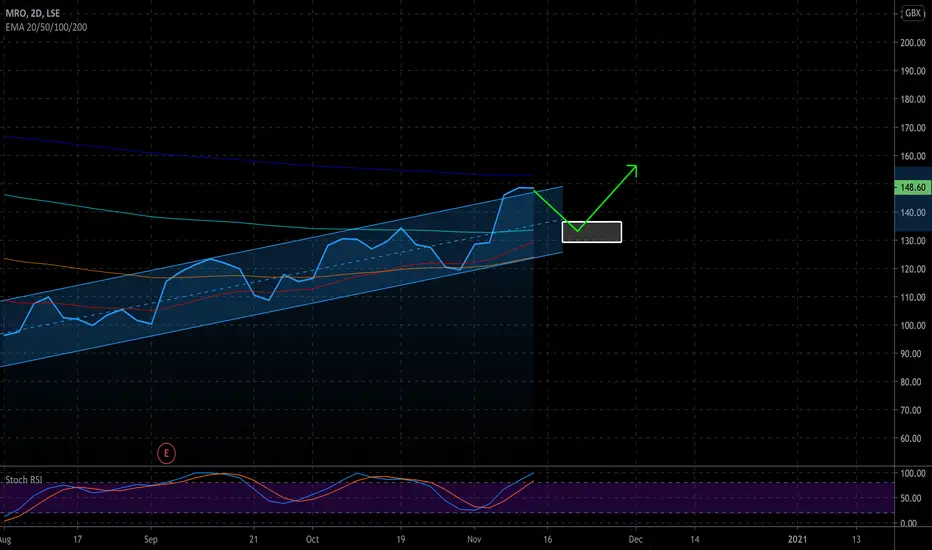Open the GBX currency selector
The image size is (932, 550).
[912, 13]
